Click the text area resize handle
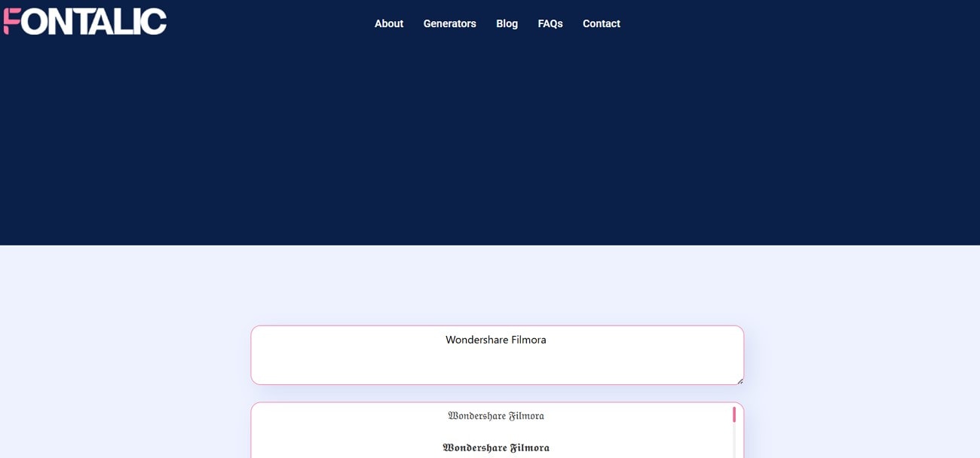This screenshot has width=980, height=458. coord(740,380)
